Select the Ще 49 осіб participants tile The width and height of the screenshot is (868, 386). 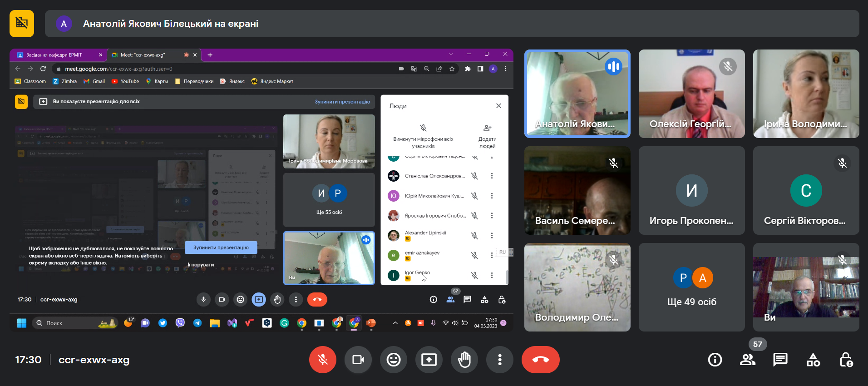(x=691, y=287)
